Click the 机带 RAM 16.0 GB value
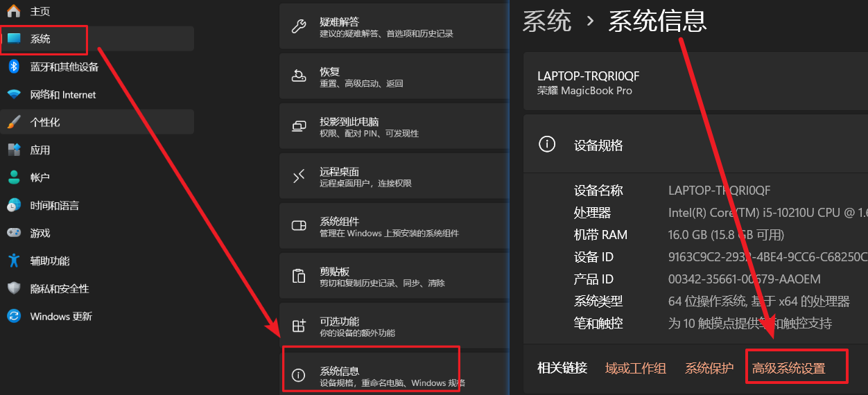Screen dimensions: 868x395 coord(727,235)
